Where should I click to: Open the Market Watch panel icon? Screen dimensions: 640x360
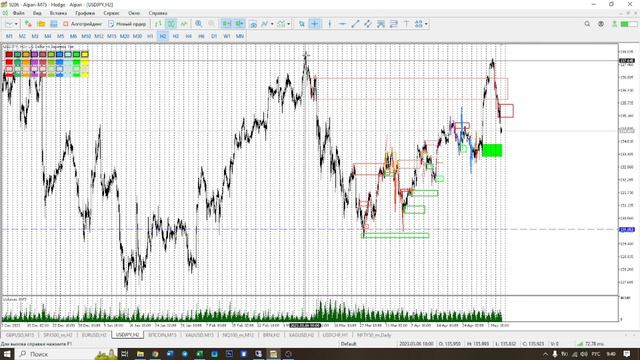[x=28, y=24]
